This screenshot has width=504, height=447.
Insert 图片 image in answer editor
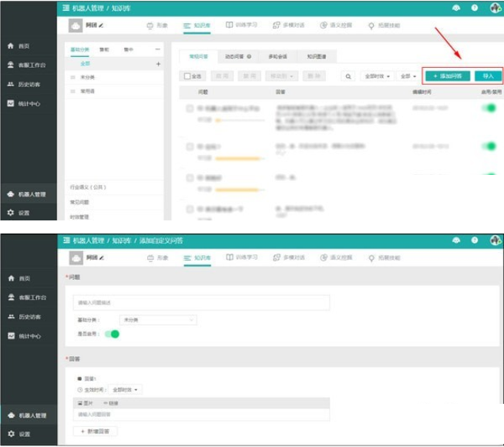(86, 403)
